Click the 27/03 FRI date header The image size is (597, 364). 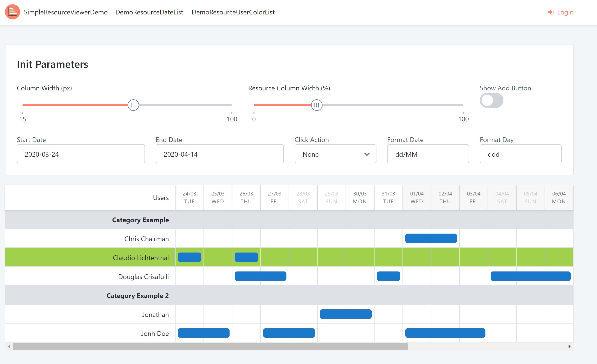pos(275,197)
